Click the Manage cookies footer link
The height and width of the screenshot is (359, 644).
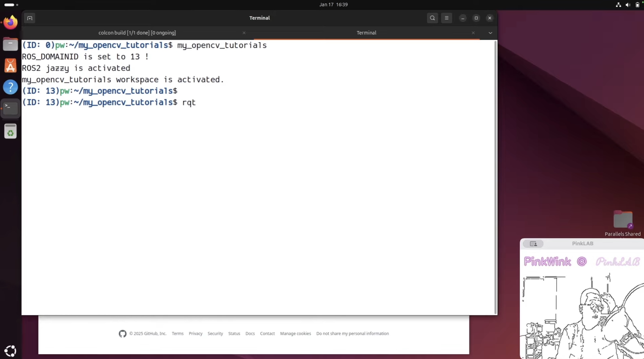tap(295, 333)
